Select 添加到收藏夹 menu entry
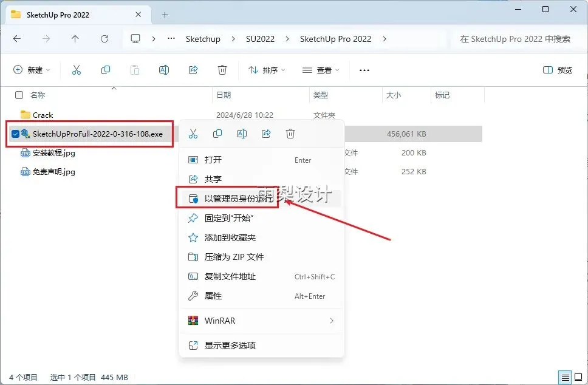The image size is (588, 385). [261, 237]
